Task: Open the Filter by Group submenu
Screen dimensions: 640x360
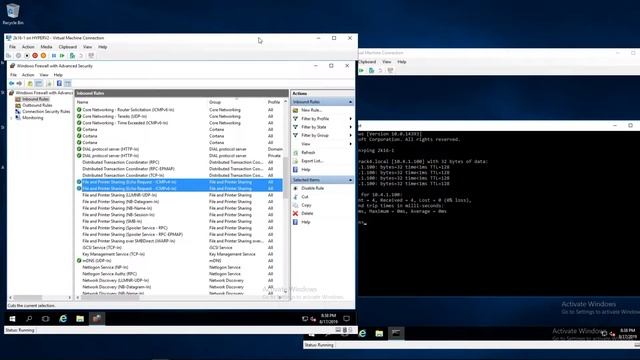Action: tap(322, 135)
